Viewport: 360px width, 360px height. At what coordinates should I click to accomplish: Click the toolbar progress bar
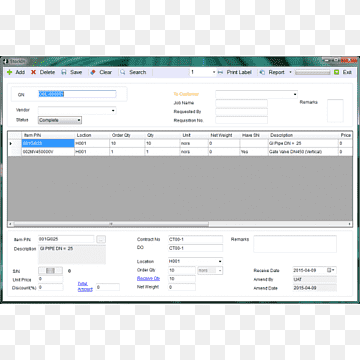coord(312,72)
